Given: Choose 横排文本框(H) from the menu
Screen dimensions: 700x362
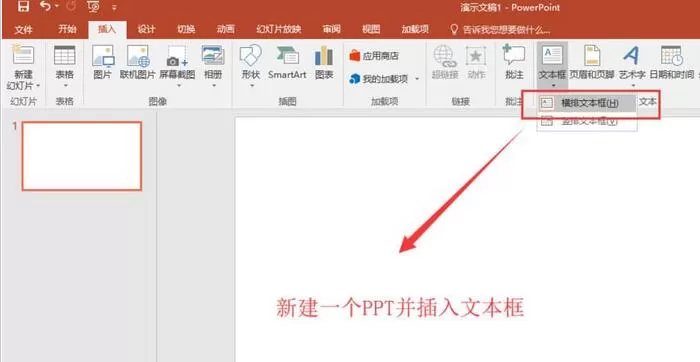Looking at the screenshot, I should click(587, 103).
